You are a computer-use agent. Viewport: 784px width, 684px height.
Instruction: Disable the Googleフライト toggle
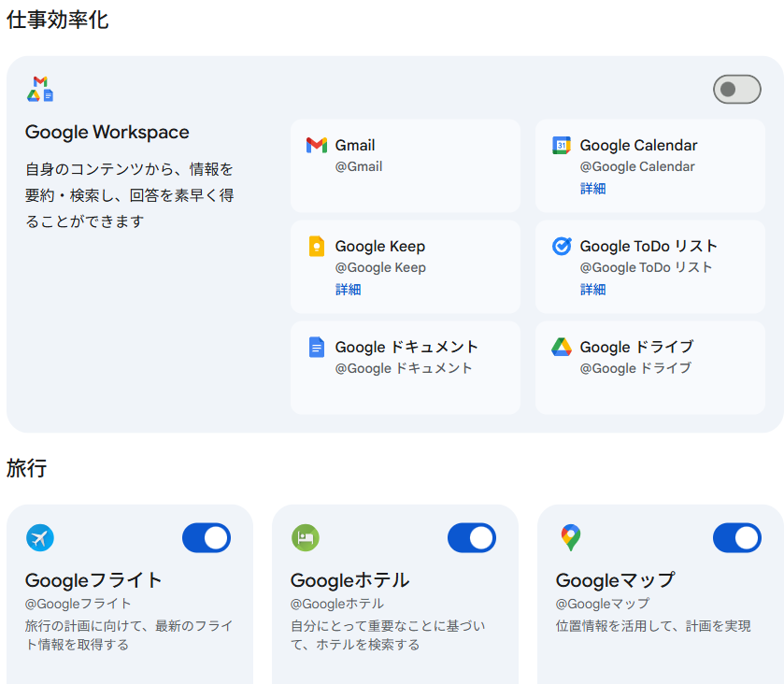point(207,538)
